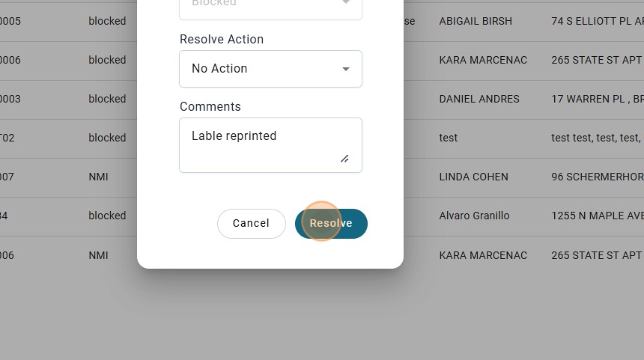Click the 74 S ELLIOTT PL address
Screen dimensions: 644x360
pos(597,21)
